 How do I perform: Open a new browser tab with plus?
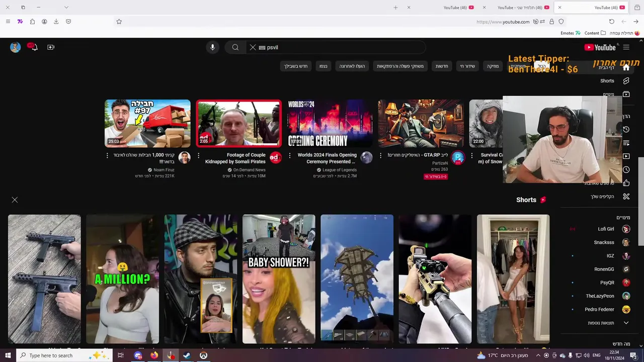395,8
